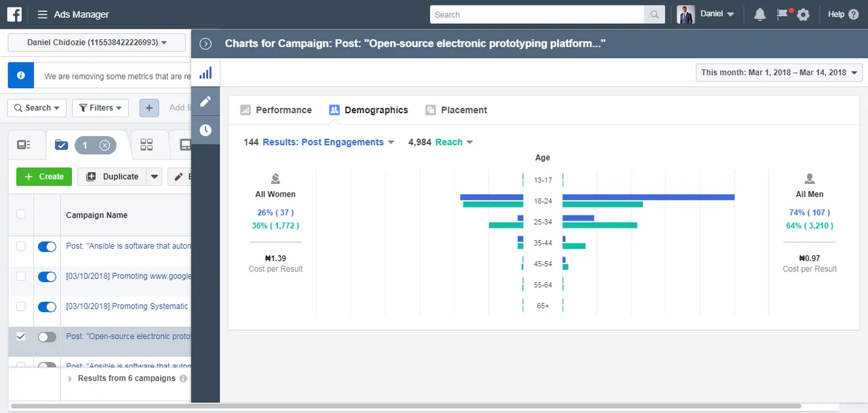
Task: Collapse the charts panel arrow icon
Action: click(x=206, y=44)
